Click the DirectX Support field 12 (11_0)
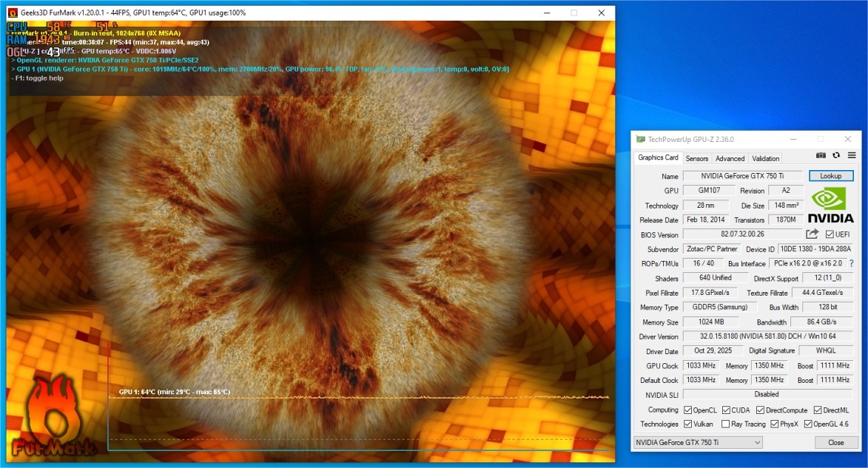This screenshot has height=468, width=868. [828, 278]
